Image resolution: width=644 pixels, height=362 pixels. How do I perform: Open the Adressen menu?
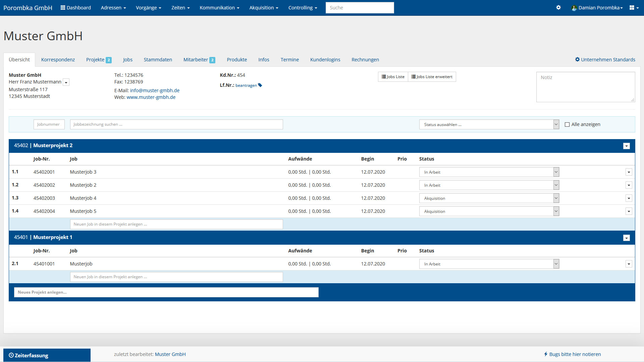[113, 7]
